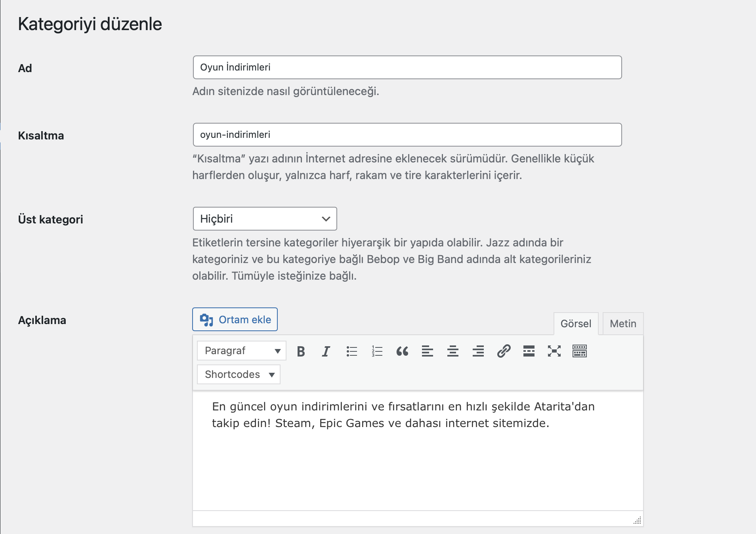Toggle bold formatting in the editor

[x=301, y=351]
